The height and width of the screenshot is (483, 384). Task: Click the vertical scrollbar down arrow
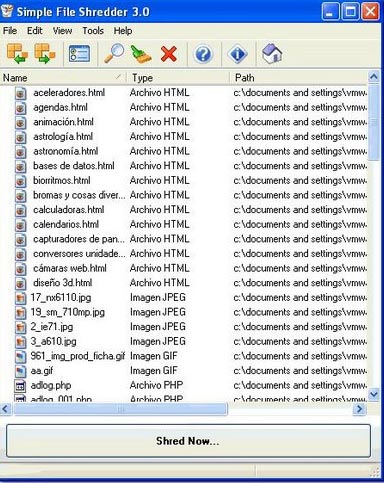374,394
